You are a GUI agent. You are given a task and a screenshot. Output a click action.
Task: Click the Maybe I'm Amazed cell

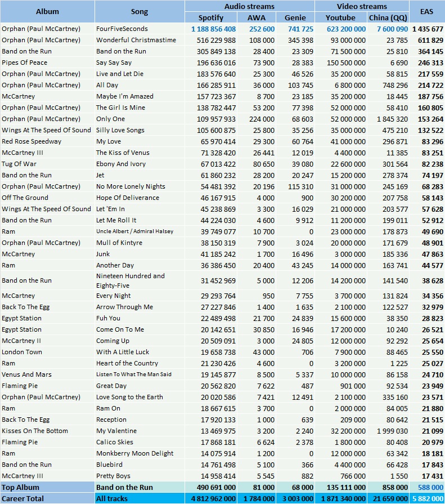(140, 96)
